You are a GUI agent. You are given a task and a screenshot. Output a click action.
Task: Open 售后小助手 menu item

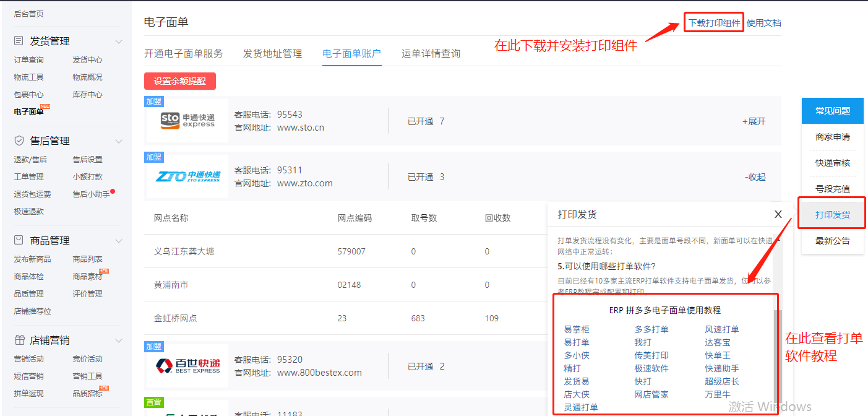click(91, 194)
